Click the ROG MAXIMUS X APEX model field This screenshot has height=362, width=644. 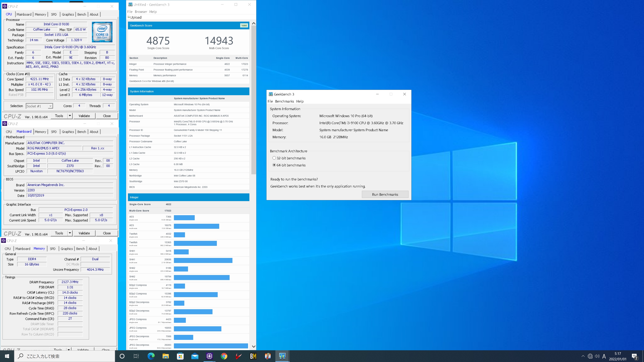(54, 148)
